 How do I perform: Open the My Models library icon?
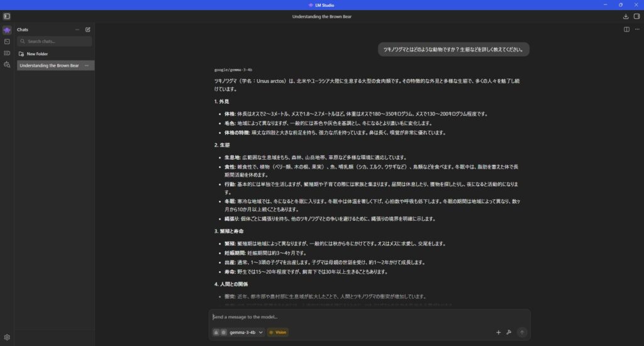click(7, 53)
